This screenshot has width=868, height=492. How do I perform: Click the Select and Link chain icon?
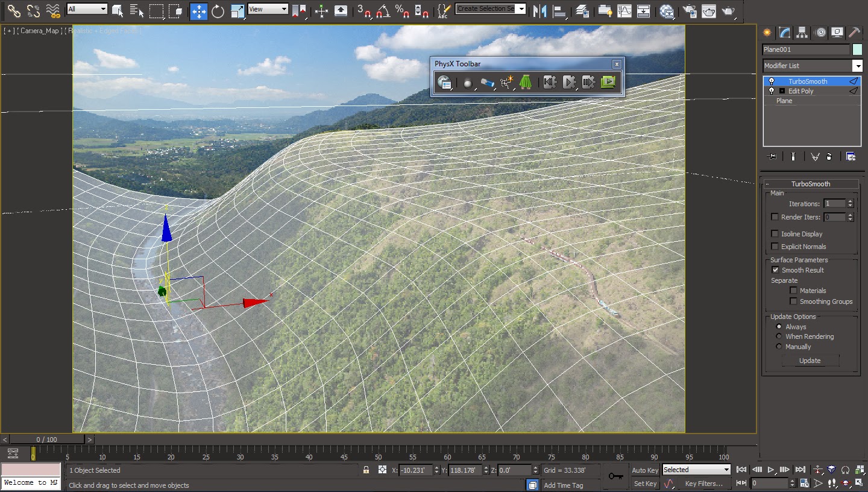[x=14, y=11]
